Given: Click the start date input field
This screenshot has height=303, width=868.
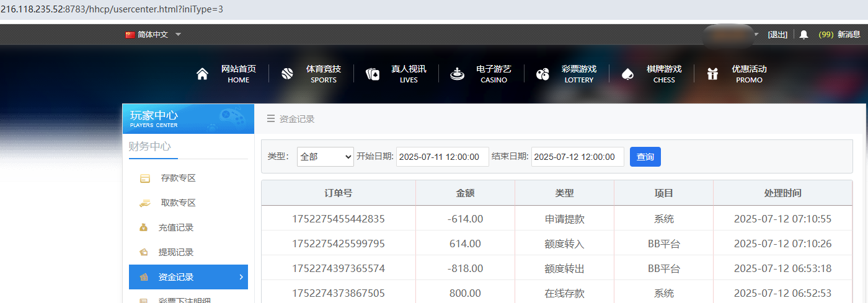Looking at the screenshot, I should [x=442, y=157].
